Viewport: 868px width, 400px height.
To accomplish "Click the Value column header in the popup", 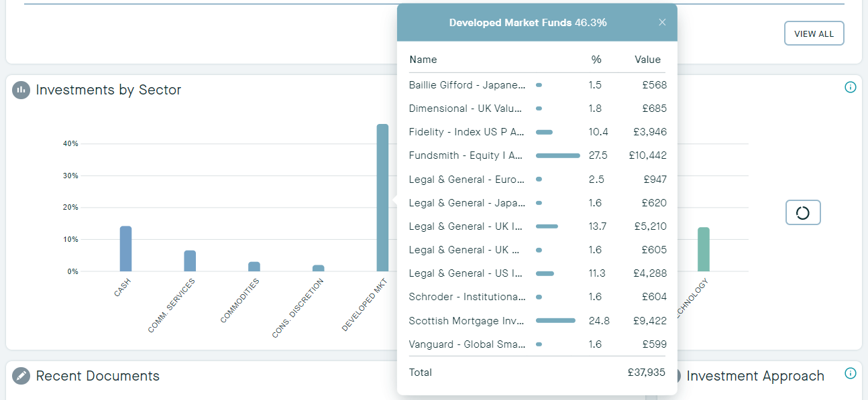I will 647,60.
